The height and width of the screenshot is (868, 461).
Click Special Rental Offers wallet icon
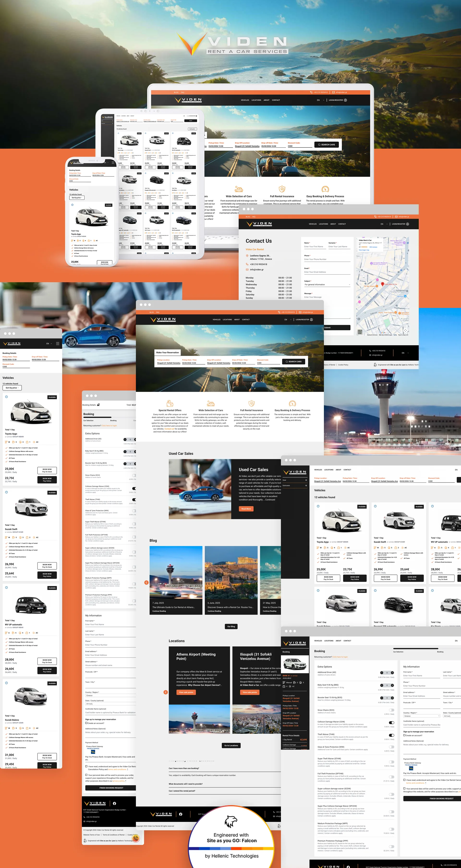tap(170, 403)
